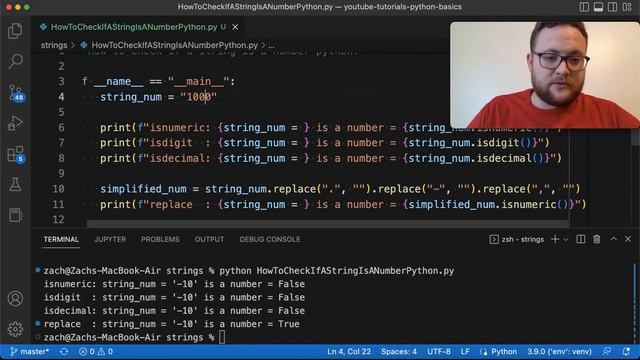Open notifications bell in status bar
This screenshot has width=640, height=360.
626,351
